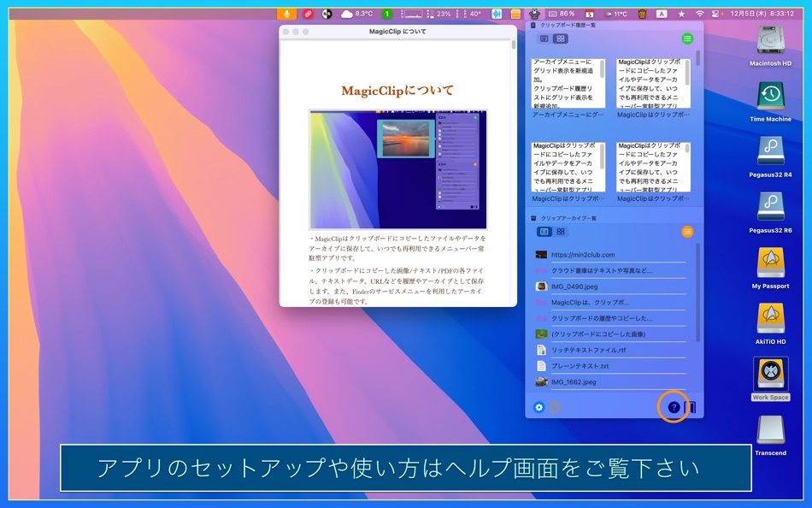Select the My Passport desktop drive
This screenshot has height=508, width=812.
(x=771, y=269)
